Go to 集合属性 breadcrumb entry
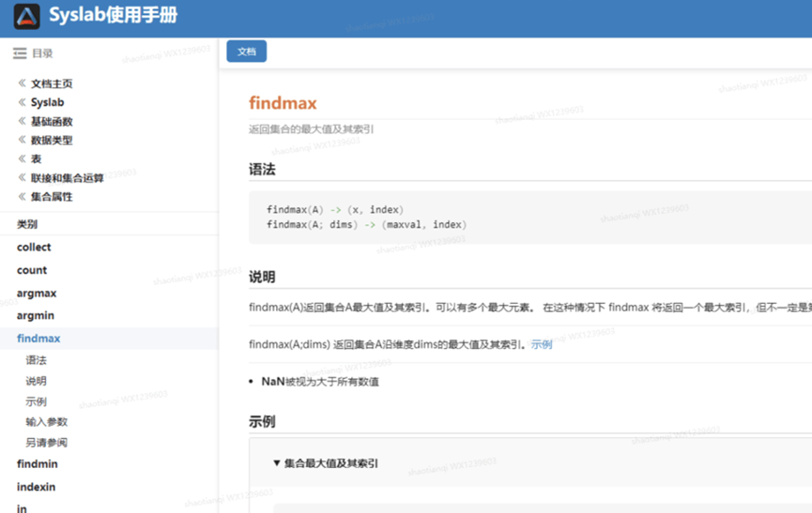812x513 pixels. pos(52,197)
